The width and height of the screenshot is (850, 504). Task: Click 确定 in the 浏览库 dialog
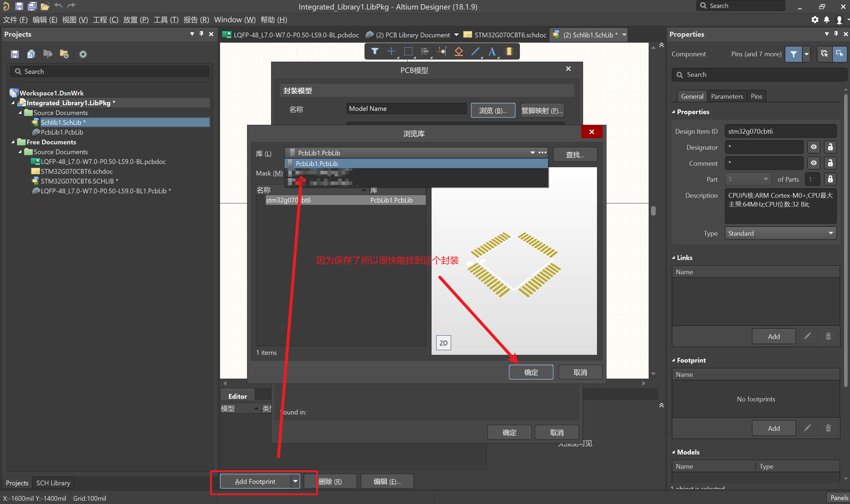click(x=531, y=372)
